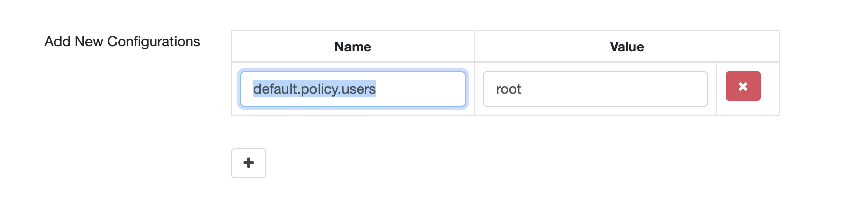Add a new configuration row
The width and height of the screenshot is (868, 202).
click(248, 163)
